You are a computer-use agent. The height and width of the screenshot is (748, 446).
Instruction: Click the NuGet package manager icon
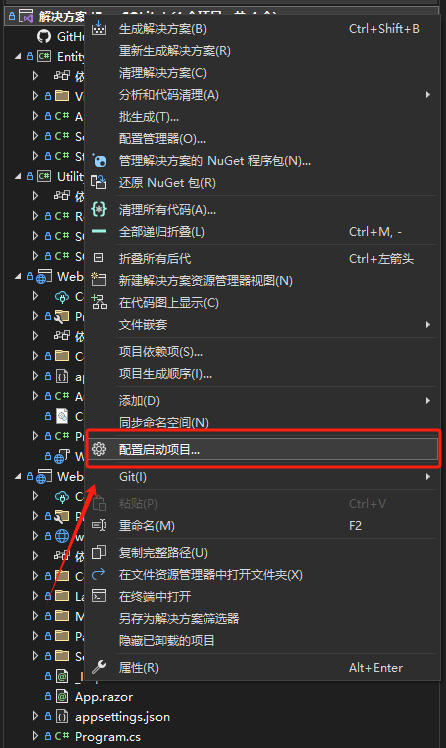[99, 160]
